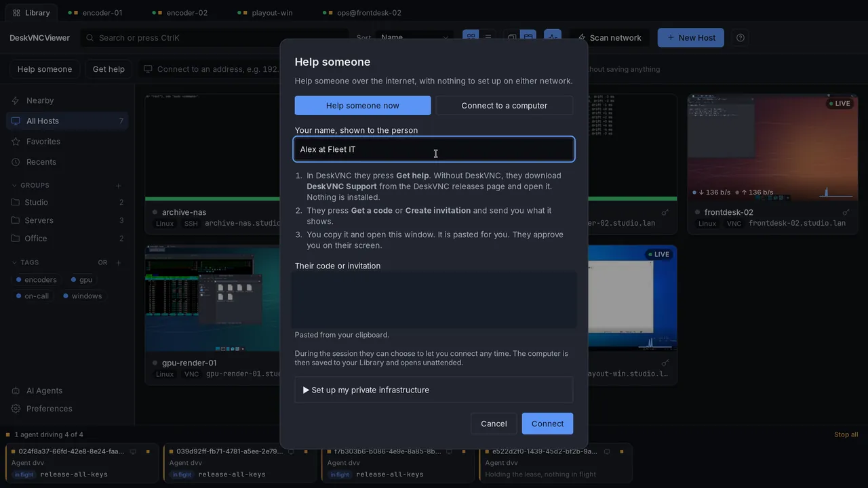This screenshot has width=868, height=488.
Task: Switch to the encoder-01 tab
Action: [96, 13]
